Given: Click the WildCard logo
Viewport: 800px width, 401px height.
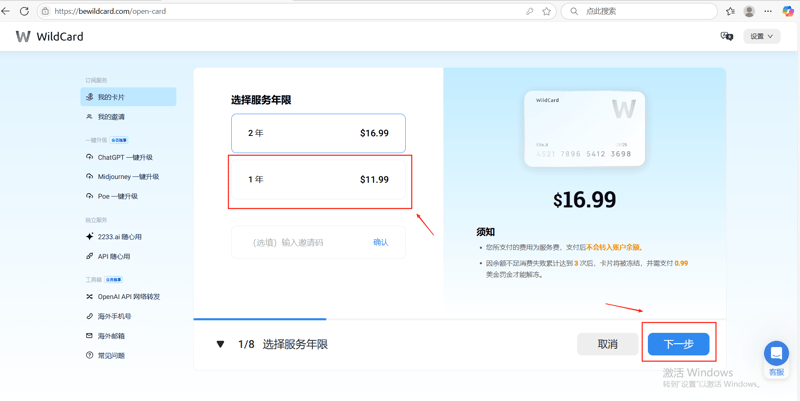Looking at the screenshot, I should 49,36.
